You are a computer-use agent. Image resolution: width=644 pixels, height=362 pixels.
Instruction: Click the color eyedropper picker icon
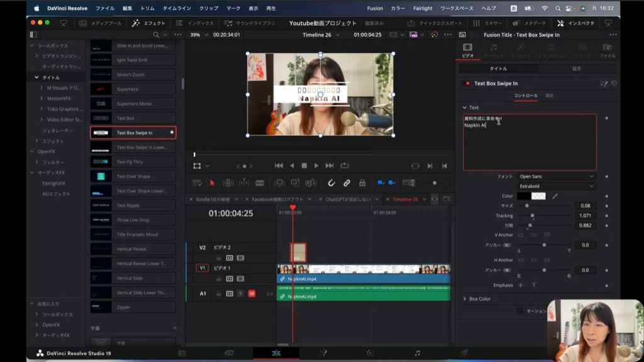pyautogui.click(x=555, y=196)
